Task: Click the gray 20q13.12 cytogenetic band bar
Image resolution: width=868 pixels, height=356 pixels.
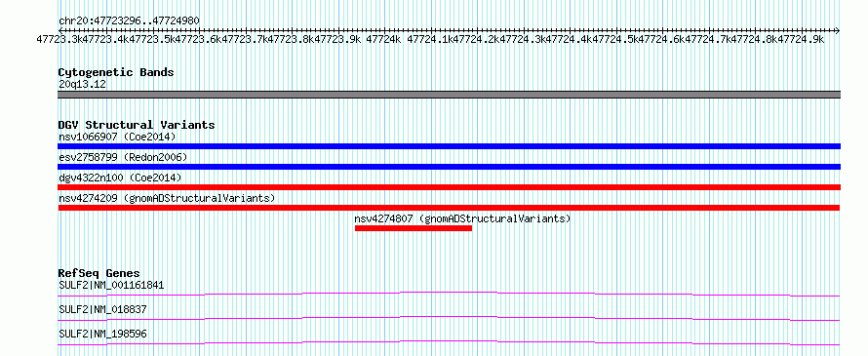Action: 449,95
